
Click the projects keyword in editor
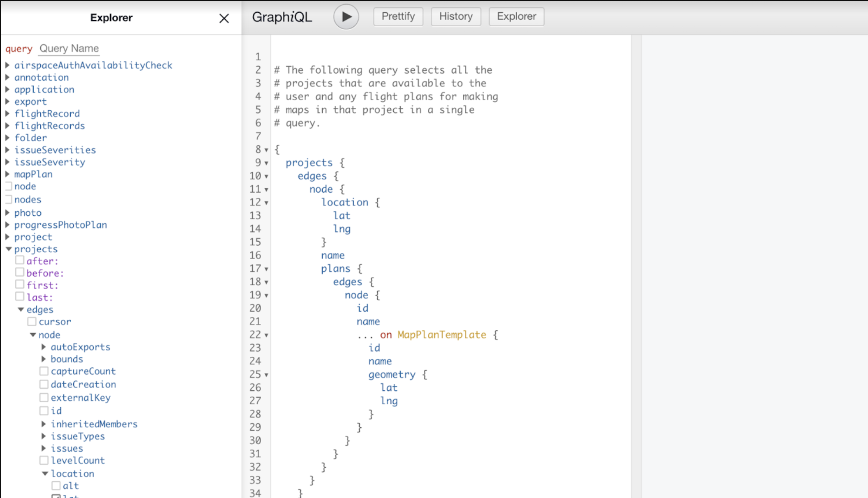(x=309, y=163)
